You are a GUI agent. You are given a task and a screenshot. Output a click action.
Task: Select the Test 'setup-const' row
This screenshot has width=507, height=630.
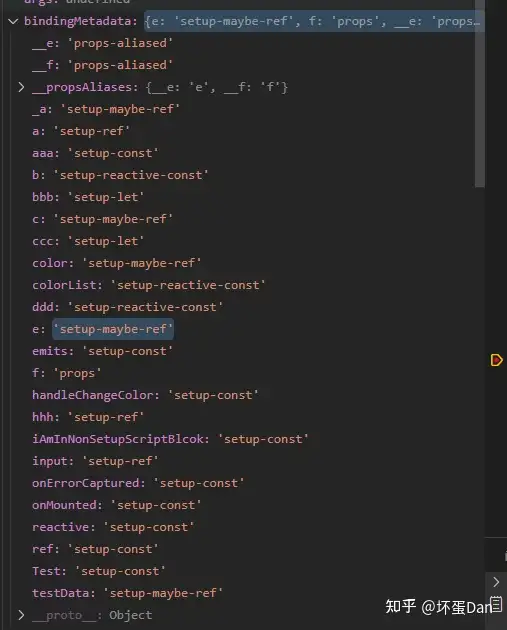(x=99, y=571)
